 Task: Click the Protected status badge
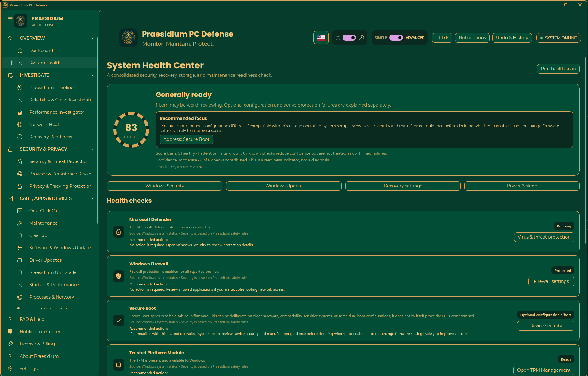pyautogui.click(x=562, y=271)
